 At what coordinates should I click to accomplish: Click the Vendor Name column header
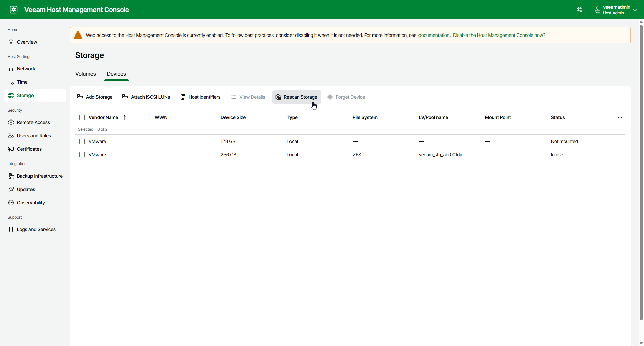pyautogui.click(x=103, y=117)
